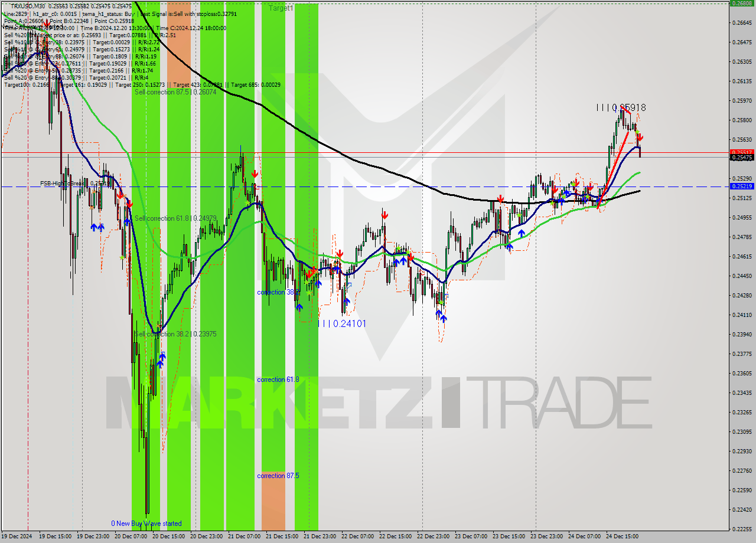756x543 pixels.
Task: Select the 'Target1' label at chart top
Action: coord(281,8)
